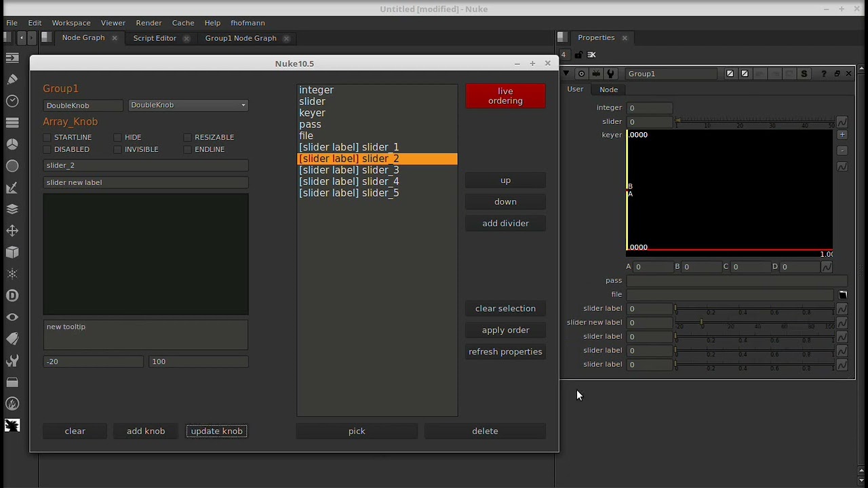Switch to the Group1 Node Graph tab

(x=241, y=38)
